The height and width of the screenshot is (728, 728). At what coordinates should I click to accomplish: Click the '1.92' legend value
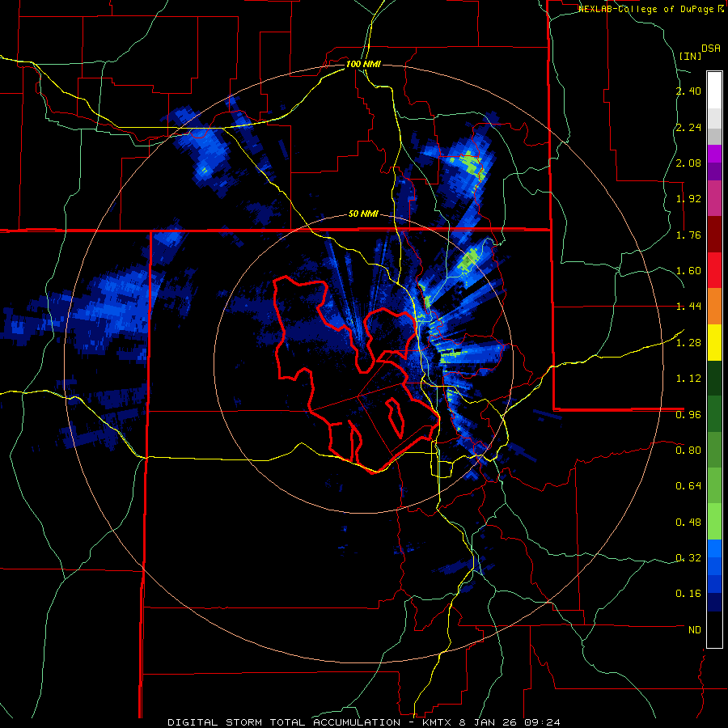tap(688, 199)
